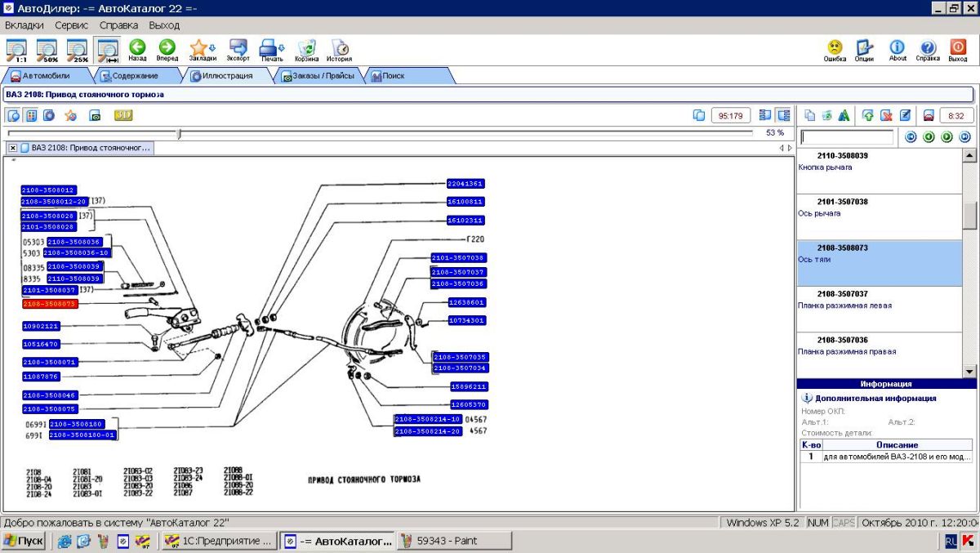
Task: Open the Закладки bookmarks dropdown
Action: (x=202, y=48)
